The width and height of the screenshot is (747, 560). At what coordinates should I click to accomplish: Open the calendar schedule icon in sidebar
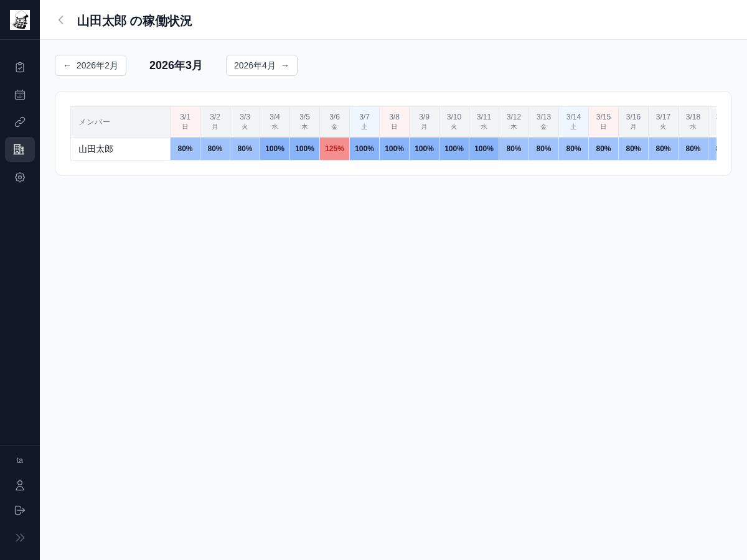point(20,95)
